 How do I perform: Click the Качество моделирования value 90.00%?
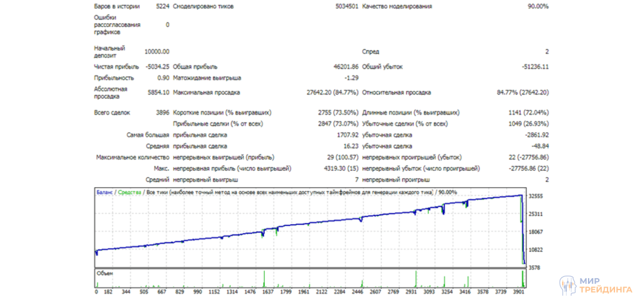point(537,6)
